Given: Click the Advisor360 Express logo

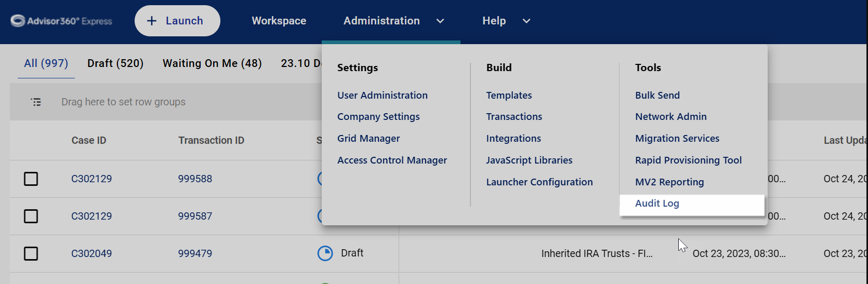Looking at the screenshot, I should [61, 21].
